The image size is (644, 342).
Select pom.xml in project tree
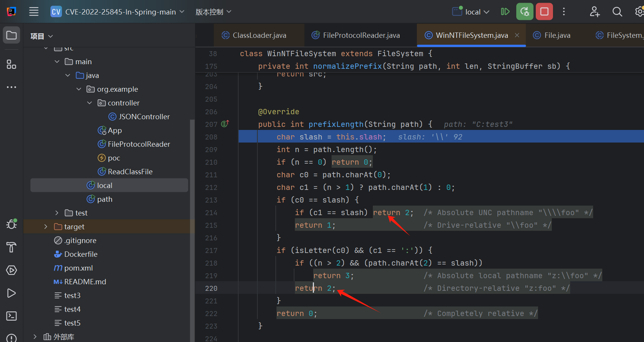73,268
